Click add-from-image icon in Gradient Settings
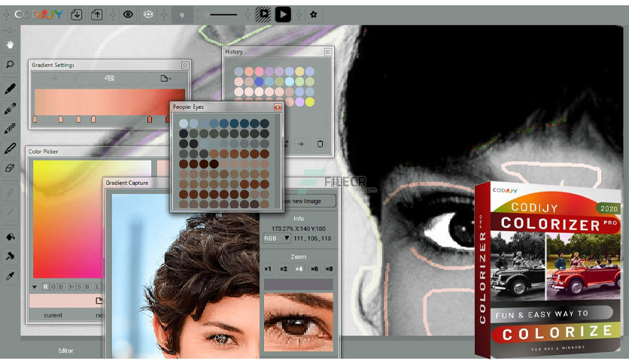The image size is (629, 364). pos(110,78)
